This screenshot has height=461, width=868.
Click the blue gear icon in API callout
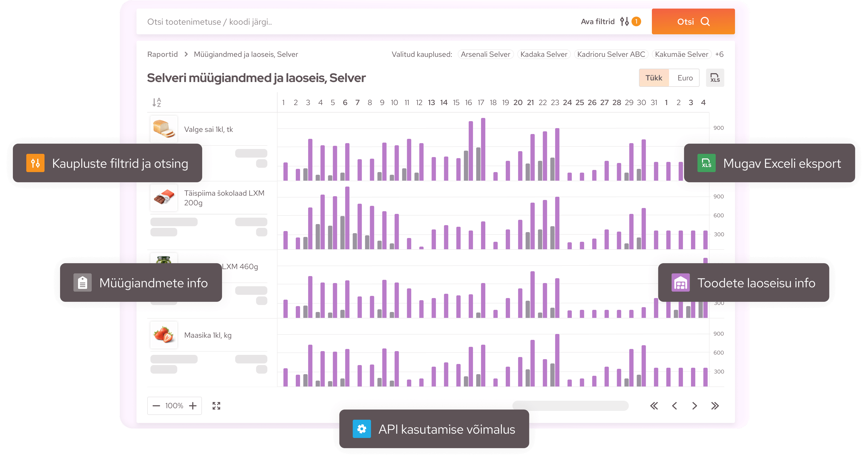pos(361,429)
